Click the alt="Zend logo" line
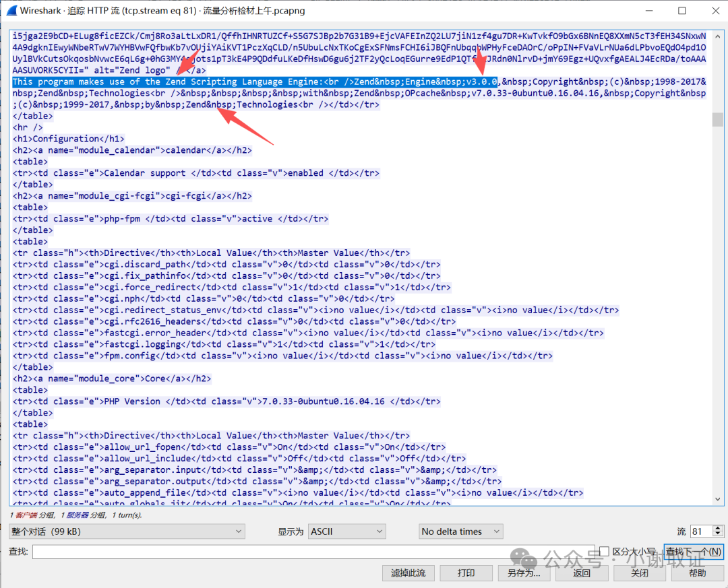Screen dimensions: 728x588 pyautogui.click(x=109, y=70)
